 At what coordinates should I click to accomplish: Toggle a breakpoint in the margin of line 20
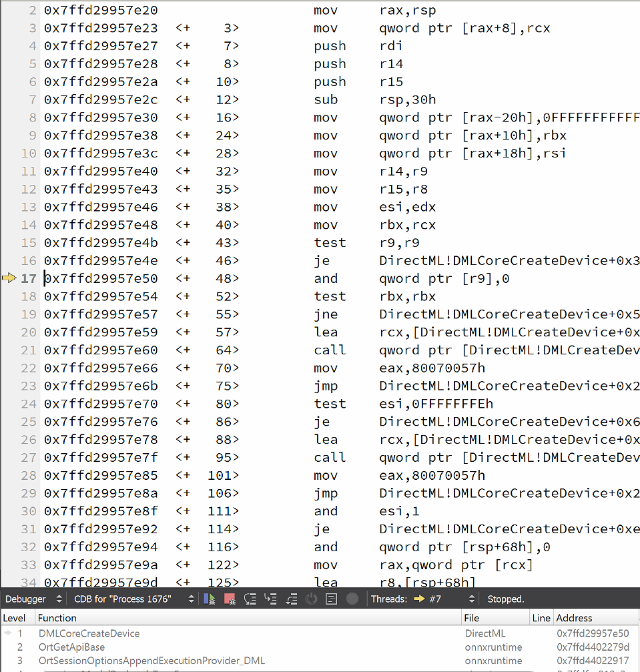point(9,332)
